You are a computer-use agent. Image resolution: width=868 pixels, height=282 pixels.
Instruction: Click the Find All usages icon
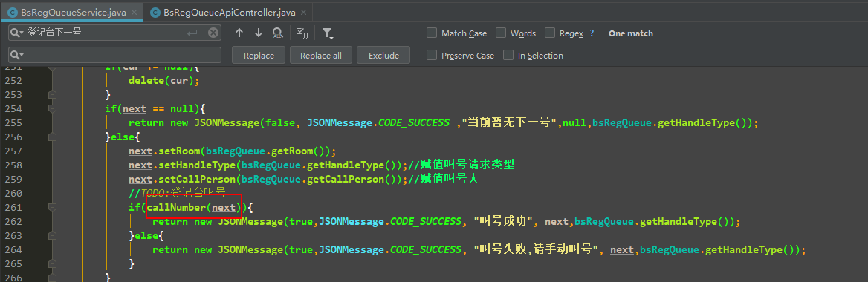(x=277, y=33)
